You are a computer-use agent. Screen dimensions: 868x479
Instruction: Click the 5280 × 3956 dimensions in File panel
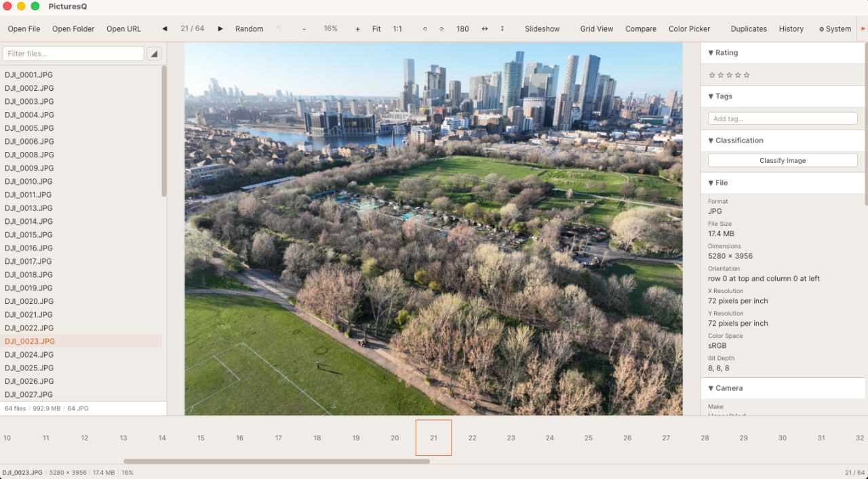click(730, 256)
